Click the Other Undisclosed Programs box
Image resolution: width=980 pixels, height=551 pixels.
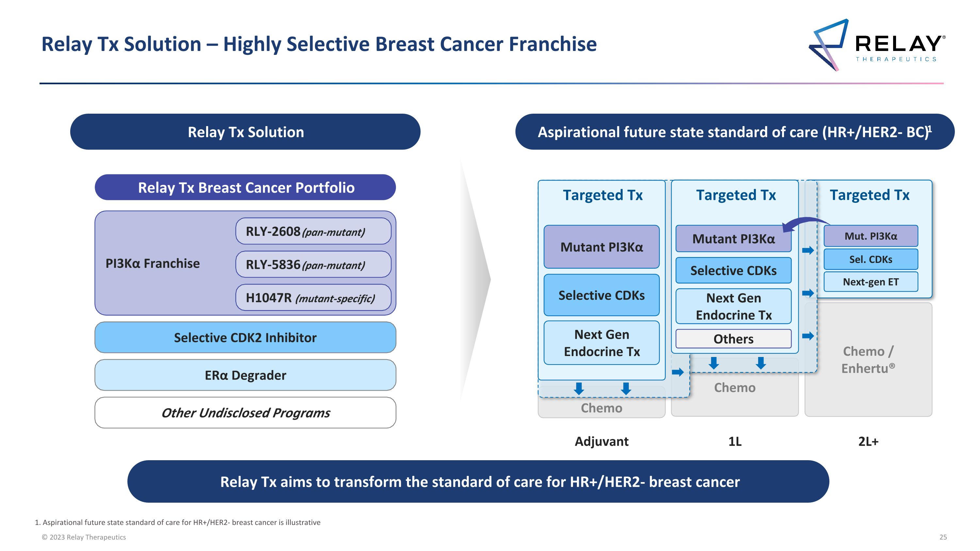point(245,413)
